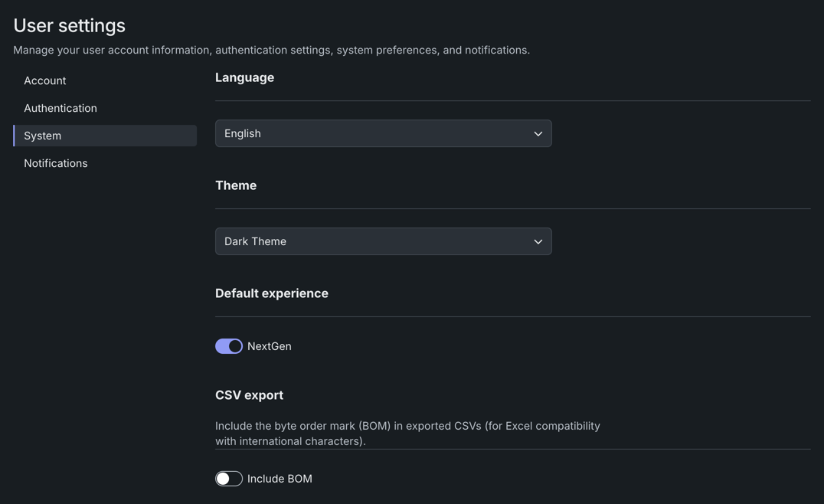Click the Include BOM label text

click(280, 479)
